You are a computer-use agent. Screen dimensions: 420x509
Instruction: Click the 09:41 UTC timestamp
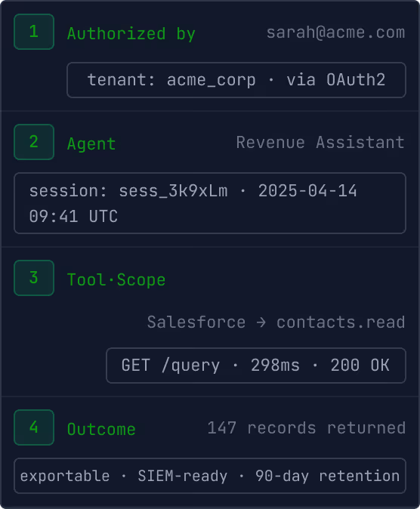click(73, 217)
